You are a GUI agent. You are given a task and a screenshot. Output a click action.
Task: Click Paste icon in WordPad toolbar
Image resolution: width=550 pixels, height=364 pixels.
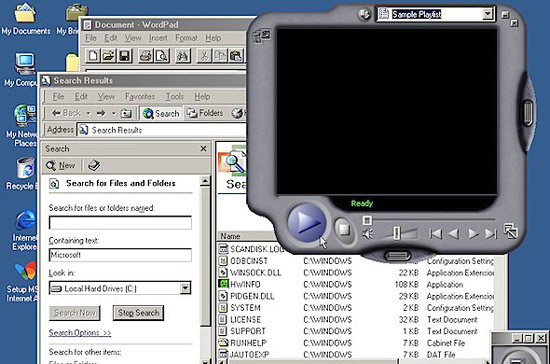pos(236,56)
